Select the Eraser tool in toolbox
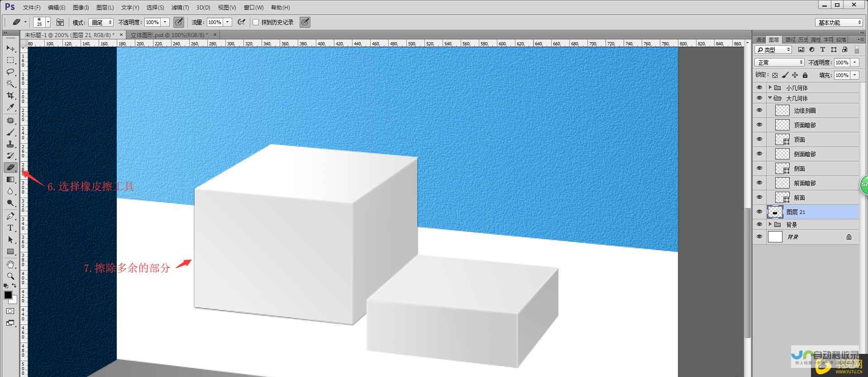Screen dimensions: 868x377 click(10, 168)
